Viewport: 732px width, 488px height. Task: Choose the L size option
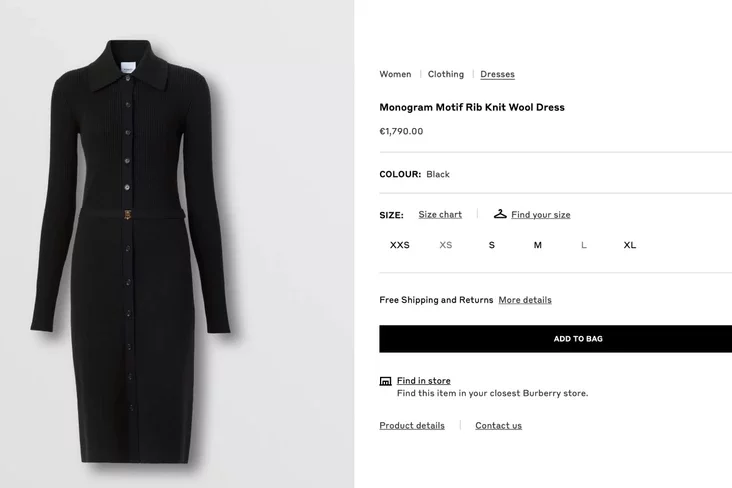(584, 245)
